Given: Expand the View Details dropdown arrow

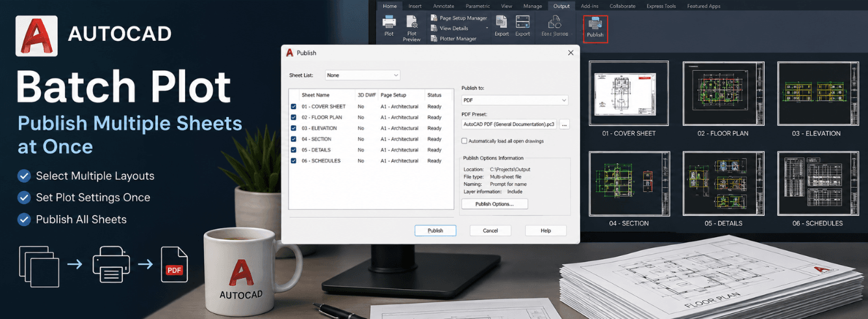Looking at the screenshot, I should pos(487,29).
